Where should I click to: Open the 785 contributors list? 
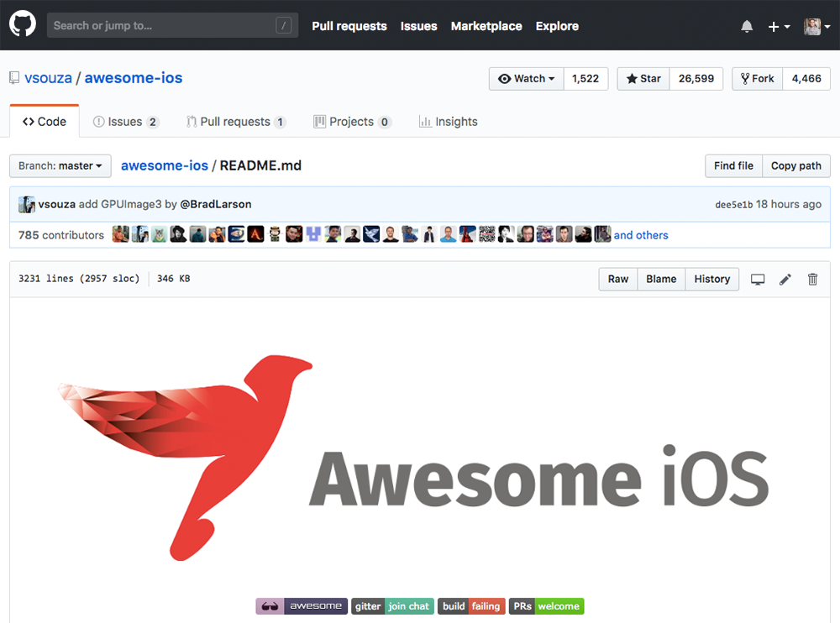click(61, 235)
